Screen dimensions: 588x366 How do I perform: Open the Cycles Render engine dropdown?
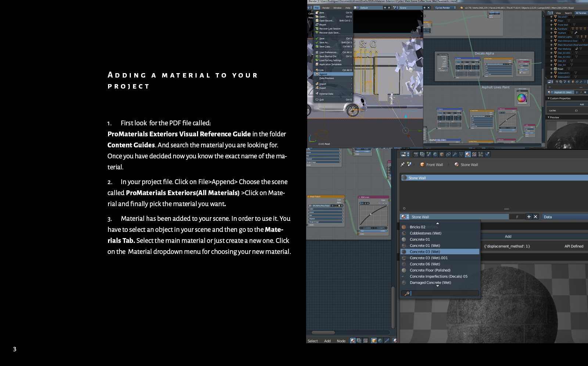pyautogui.click(x=445, y=7)
